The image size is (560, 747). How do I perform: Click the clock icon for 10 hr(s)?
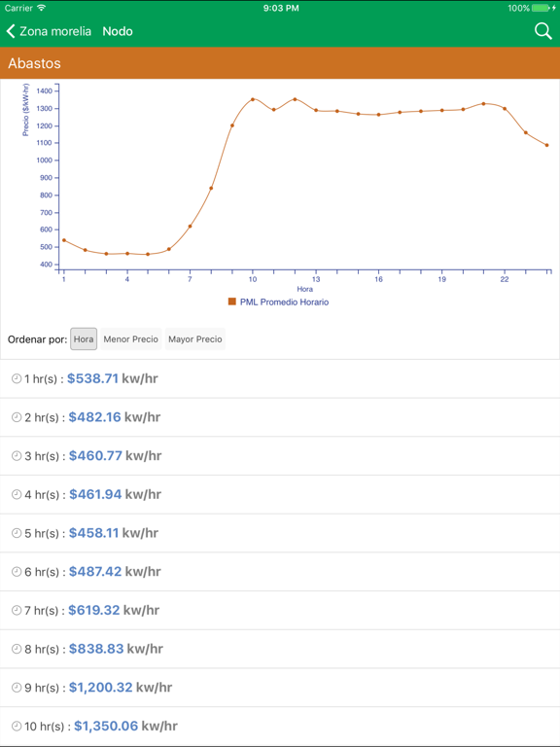click(17, 726)
